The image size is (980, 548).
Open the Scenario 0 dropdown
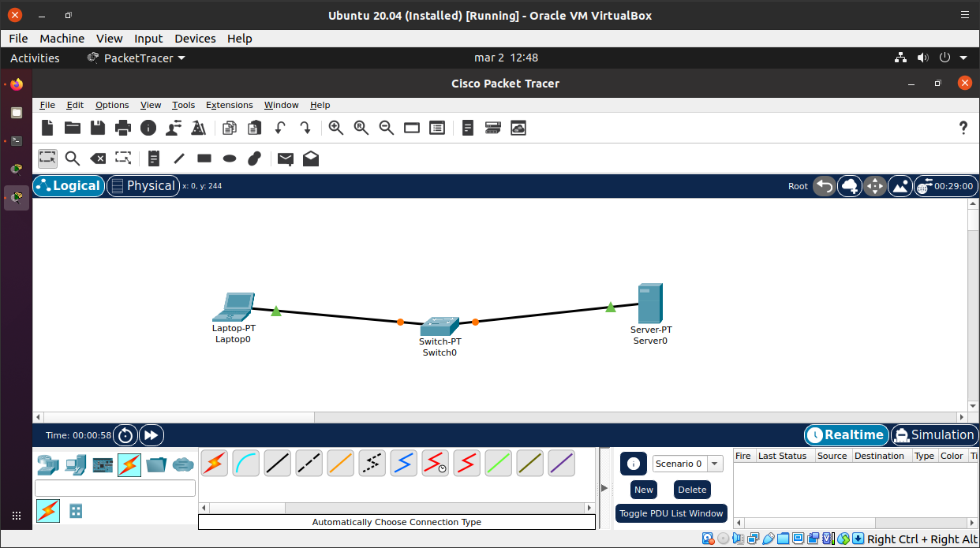pos(687,464)
